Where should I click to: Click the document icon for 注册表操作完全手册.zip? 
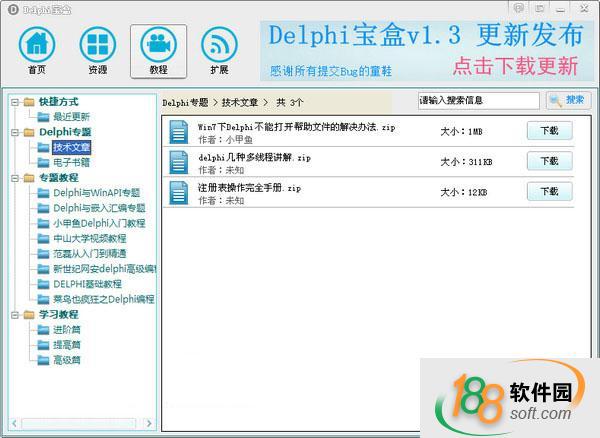pyautogui.click(x=179, y=192)
